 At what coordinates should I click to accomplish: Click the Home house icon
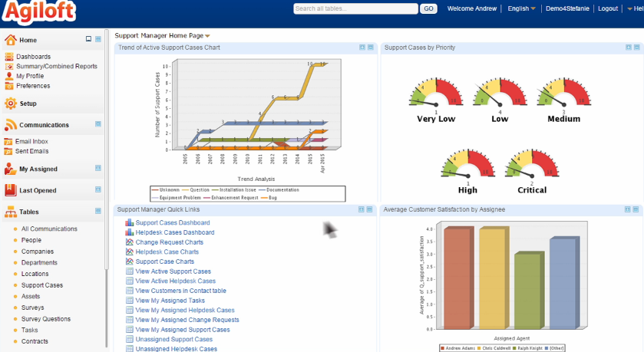[10, 40]
